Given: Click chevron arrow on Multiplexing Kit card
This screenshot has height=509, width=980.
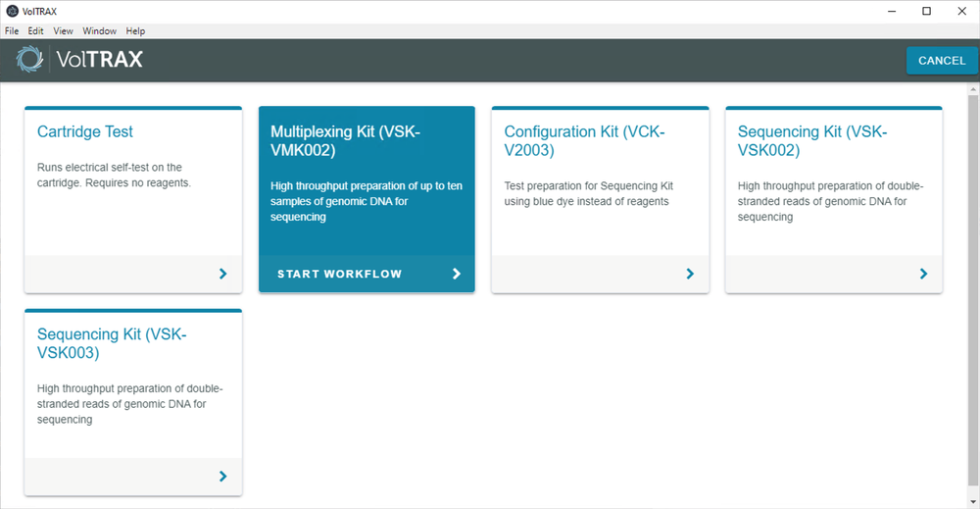Looking at the screenshot, I should (x=457, y=274).
